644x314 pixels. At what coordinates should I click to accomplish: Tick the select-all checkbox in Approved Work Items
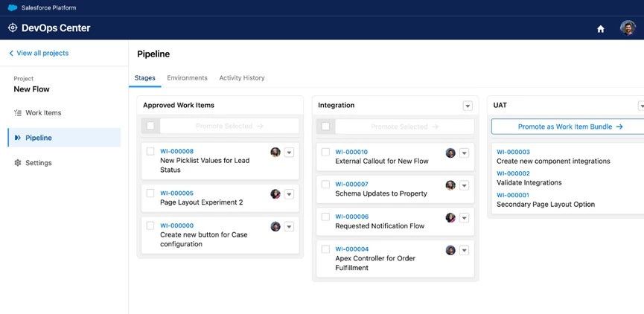pyautogui.click(x=150, y=126)
